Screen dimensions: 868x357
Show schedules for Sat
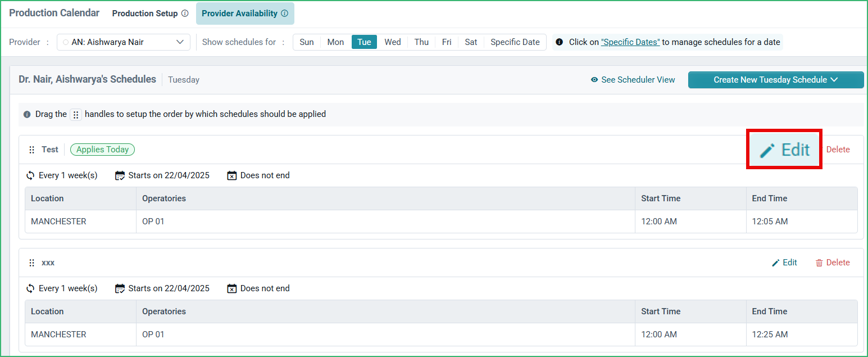471,42
